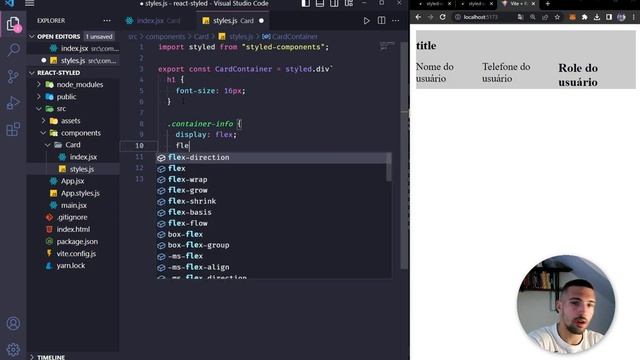Open the Explorer view in activity bar
Viewport: 640px width, 360px height.
pyautogui.click(x=13, y=24)
